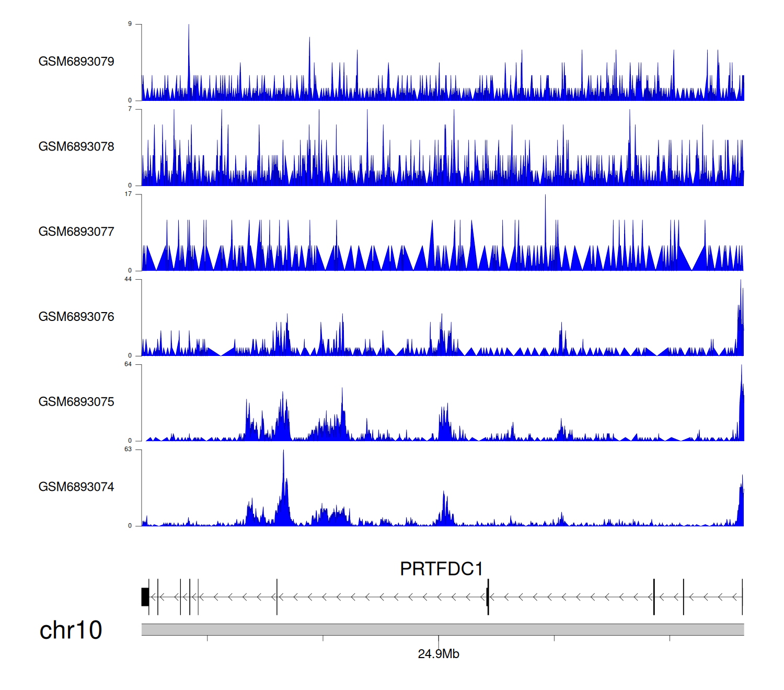Click the chr10 chromosome label
784x690 pixels.
point(71,630)
